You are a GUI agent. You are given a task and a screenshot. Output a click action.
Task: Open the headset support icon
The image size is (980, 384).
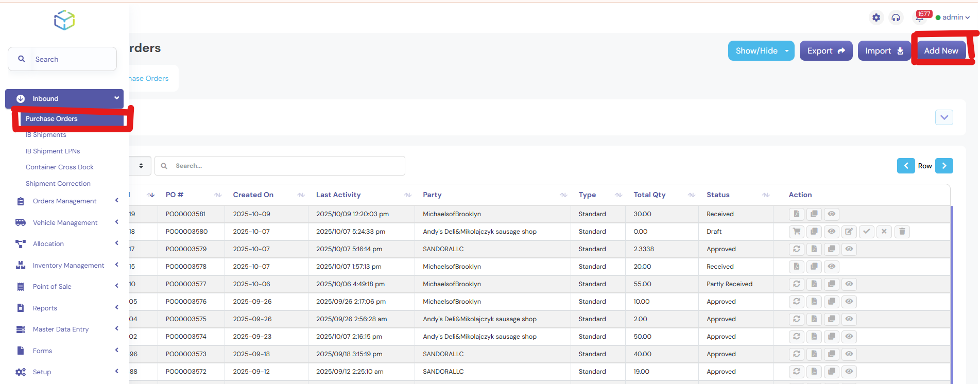[x=896, y=18]
